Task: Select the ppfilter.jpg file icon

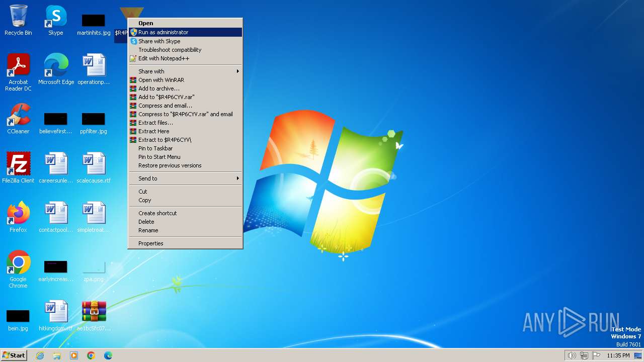Action: (x=94, y=123)
